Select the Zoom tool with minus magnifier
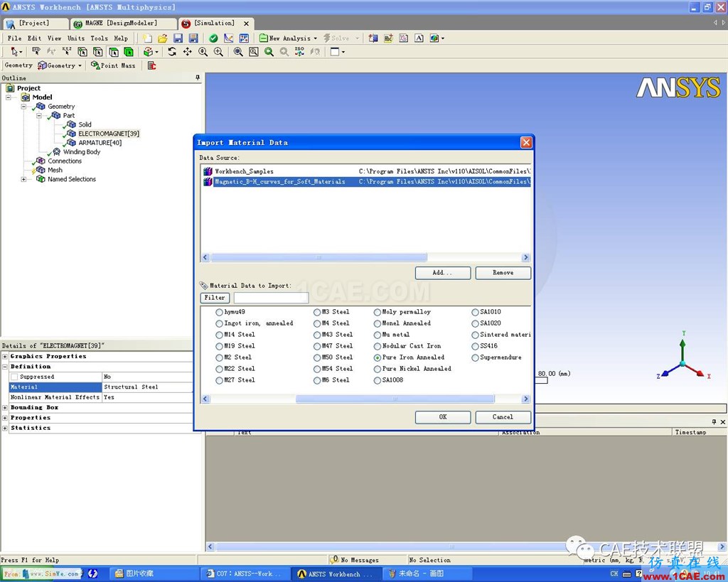Image resolution: width=728 pixels, height=582 pixels. pos(203,51)
